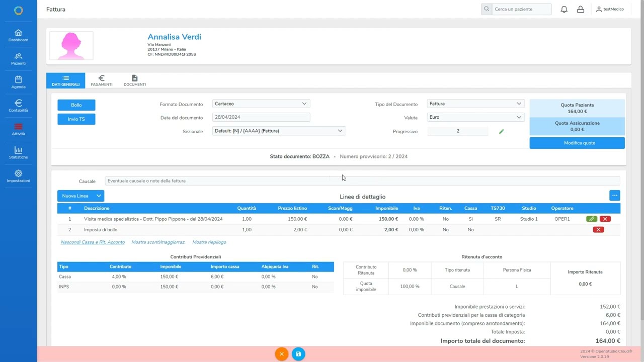Click the Bollo button
Viewport: 644px width, 362px height.
point(76,105)
